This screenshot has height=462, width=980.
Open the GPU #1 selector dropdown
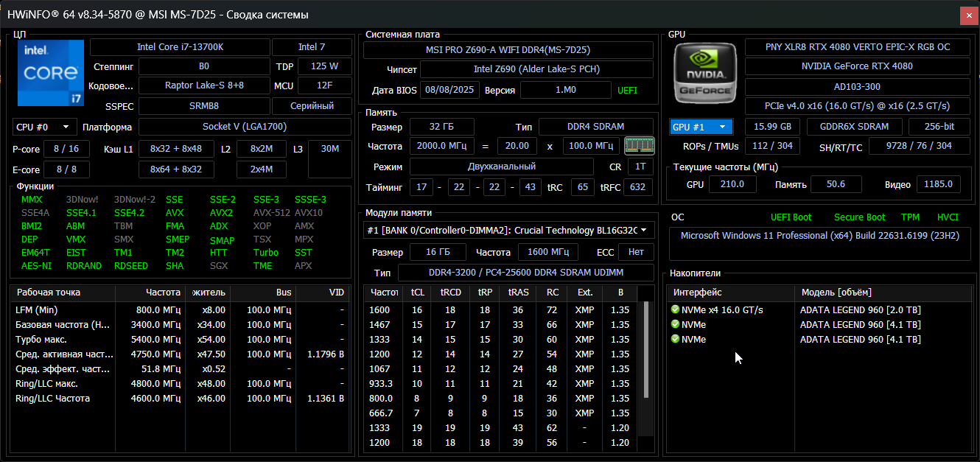click(701, 126)
